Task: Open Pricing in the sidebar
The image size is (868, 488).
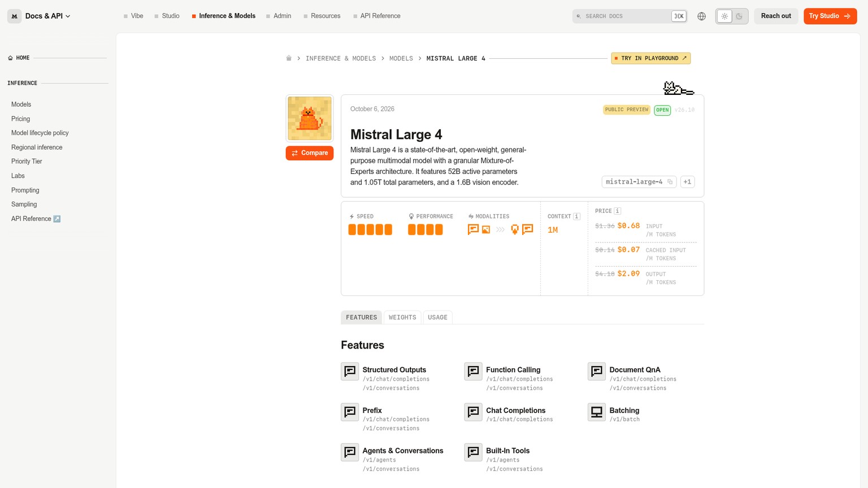Action: click(x=21, y=119)
